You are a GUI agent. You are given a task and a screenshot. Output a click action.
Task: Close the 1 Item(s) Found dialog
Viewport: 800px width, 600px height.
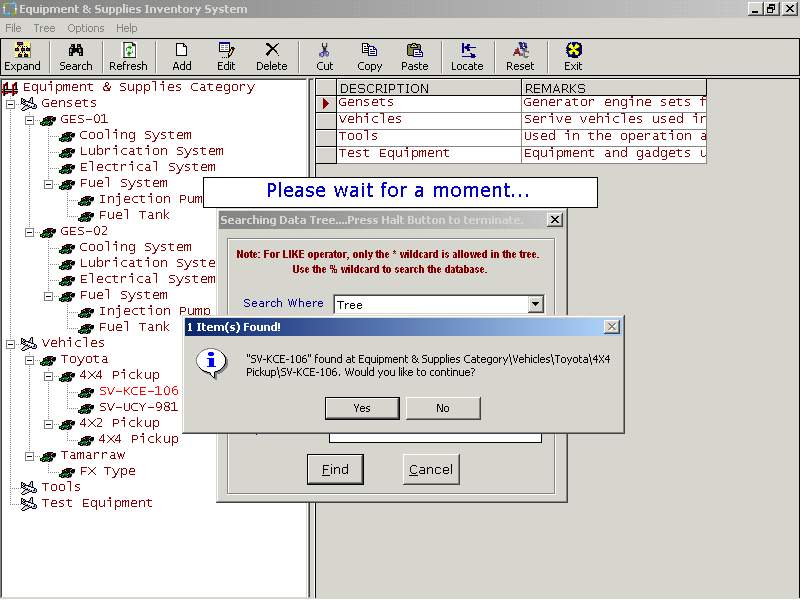point(611,327)
